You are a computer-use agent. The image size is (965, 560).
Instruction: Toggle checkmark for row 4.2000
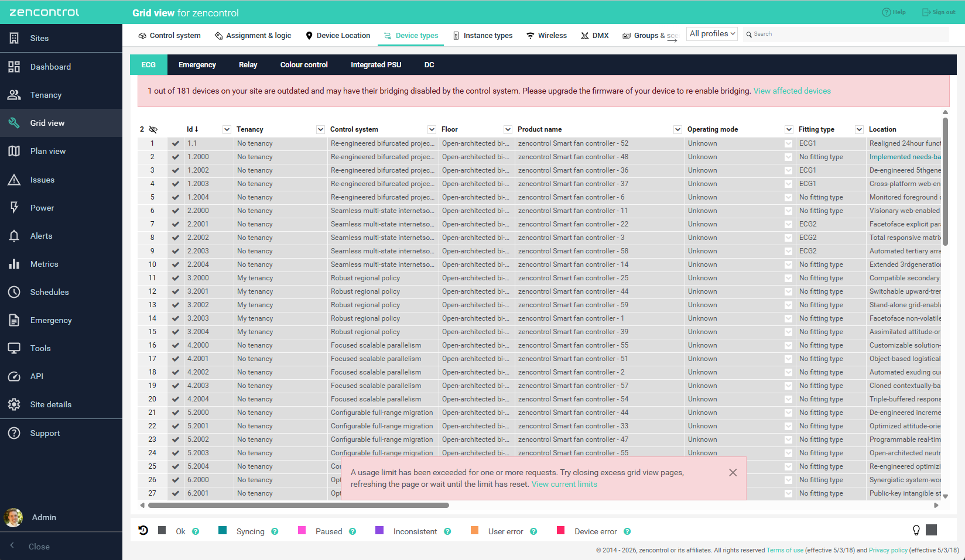pyautogui.click(x=176, y=345)
